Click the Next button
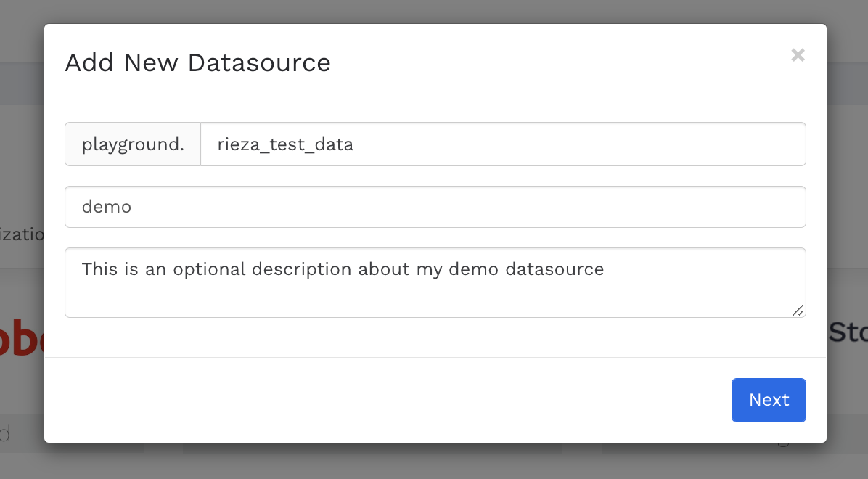The image size is (868, 479). pos(769,400)
